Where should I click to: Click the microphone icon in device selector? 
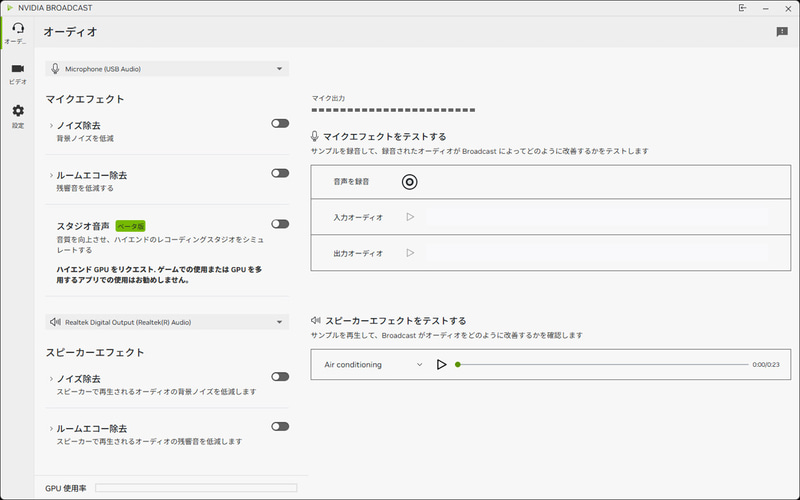coord(55,69)
